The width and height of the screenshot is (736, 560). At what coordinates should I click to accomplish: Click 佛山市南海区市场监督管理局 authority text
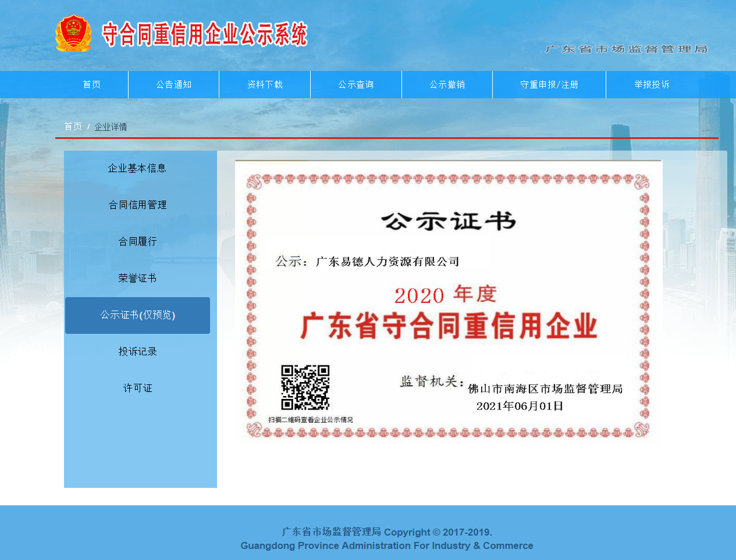click(x=545, y=388)
